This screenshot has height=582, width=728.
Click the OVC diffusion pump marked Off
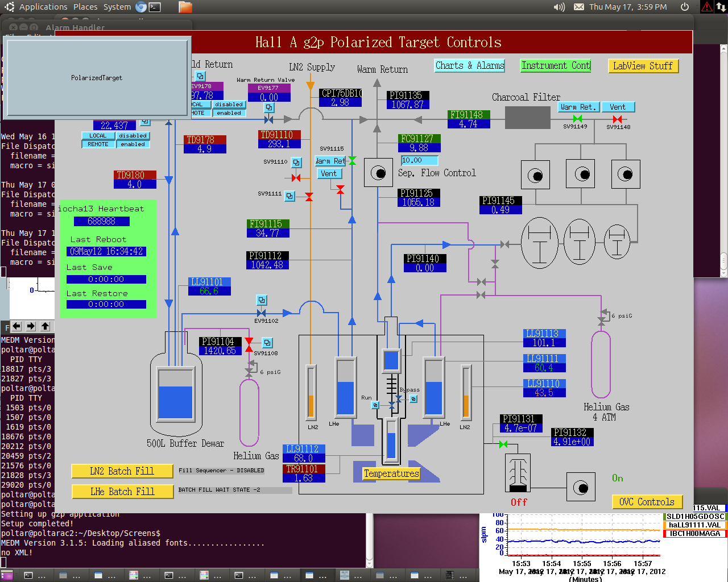point(518,473)
